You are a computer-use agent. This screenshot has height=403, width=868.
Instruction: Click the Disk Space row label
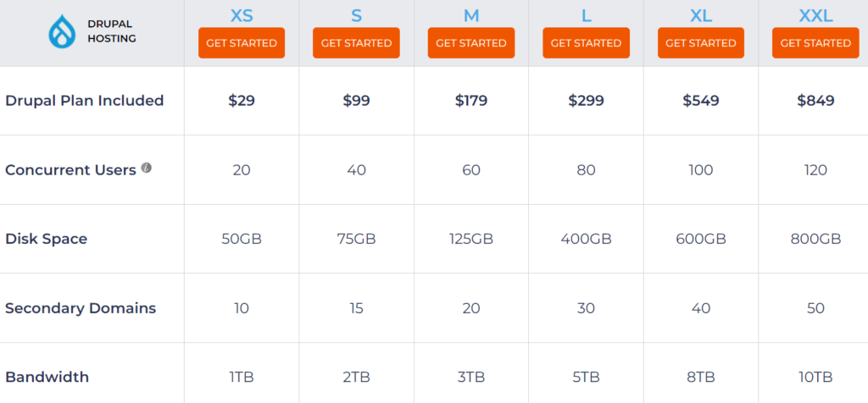(46, 239)
